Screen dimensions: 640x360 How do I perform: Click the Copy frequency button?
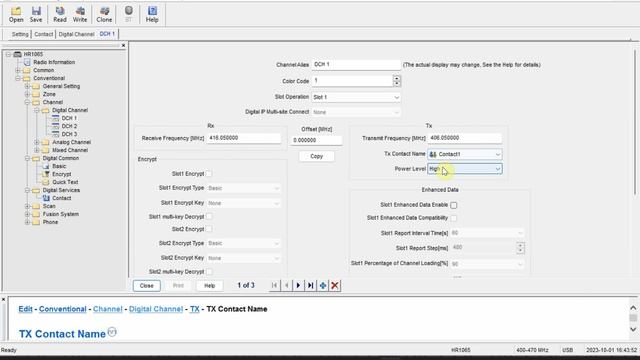pos(316,156)
